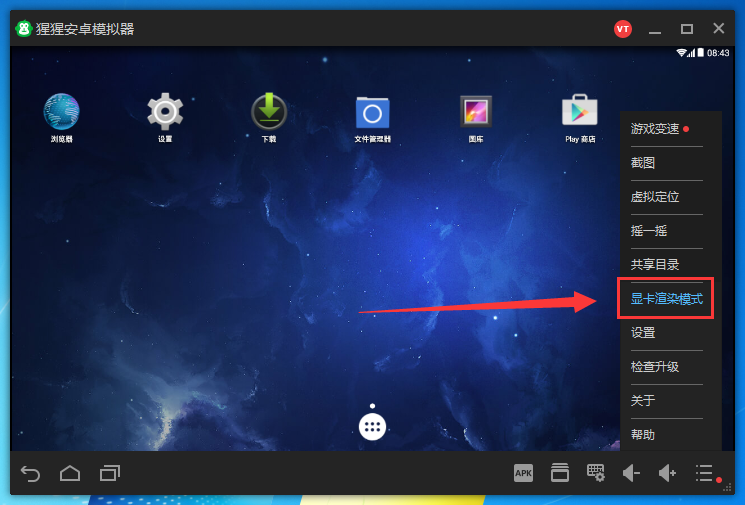The width and height of the screenshot is (745, 505).
Task: Choose 摇一摇 shake option
Action: point(649,231)
